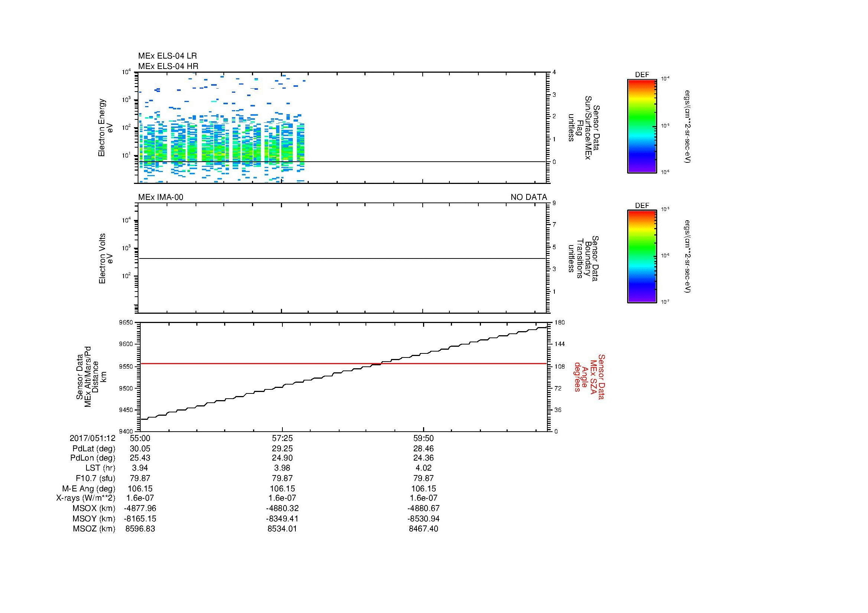Image resolution: width=868 pixels, height=613 pixels.
Task: Click the '9550' distance axis tick label
Action: [126, 366]
